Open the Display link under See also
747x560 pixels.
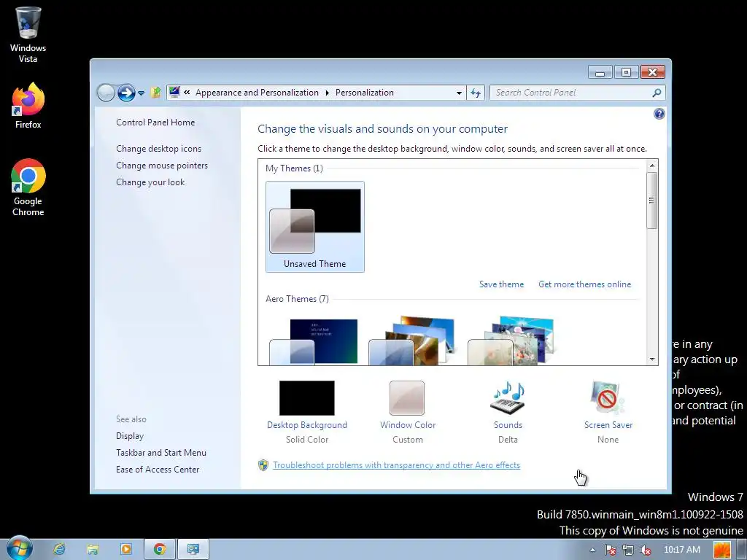click(x=130, y=436)
